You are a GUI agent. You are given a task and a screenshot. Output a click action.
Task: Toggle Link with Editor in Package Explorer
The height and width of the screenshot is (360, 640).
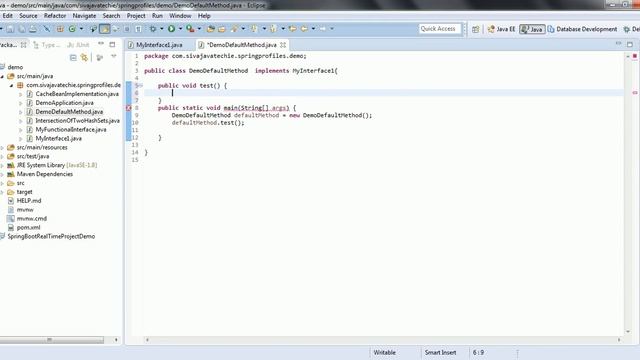[x=84, y=58]
